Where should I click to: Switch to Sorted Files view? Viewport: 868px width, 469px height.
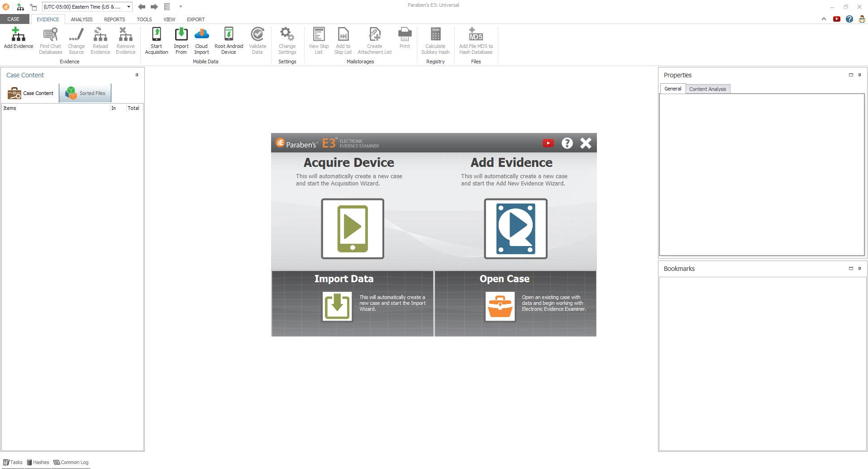[x=85, y=93]
